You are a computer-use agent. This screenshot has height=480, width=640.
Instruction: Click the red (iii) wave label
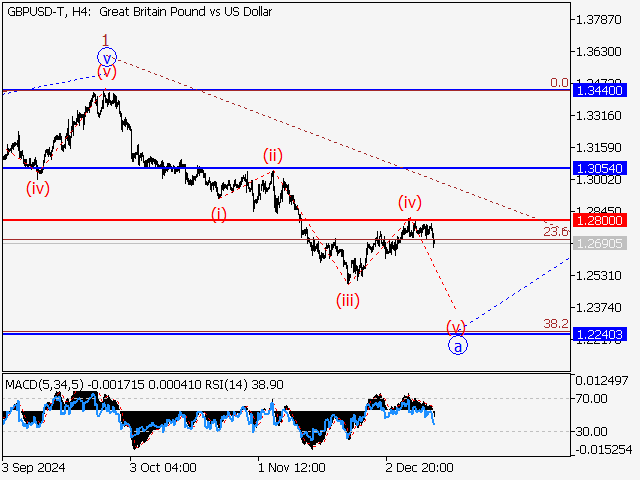pos(347,300)
